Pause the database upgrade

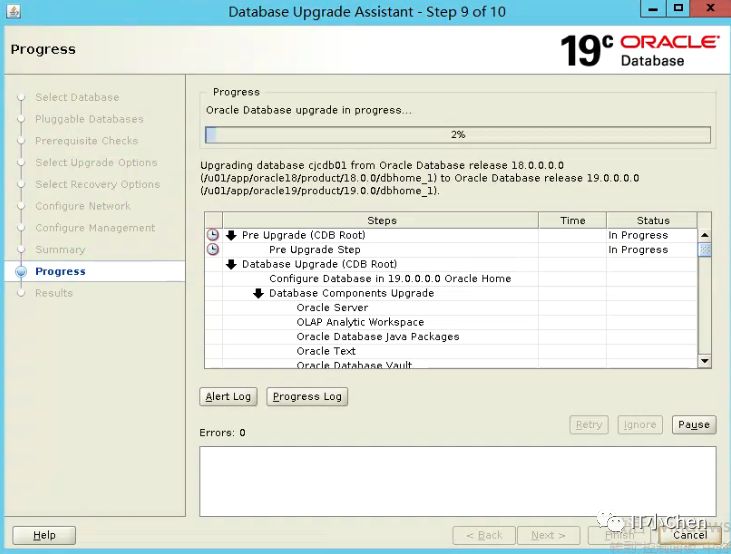(694, 425)
